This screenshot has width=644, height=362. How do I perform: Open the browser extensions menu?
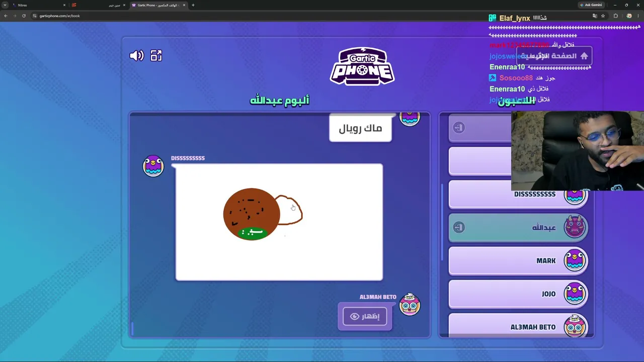coord(615,16)
